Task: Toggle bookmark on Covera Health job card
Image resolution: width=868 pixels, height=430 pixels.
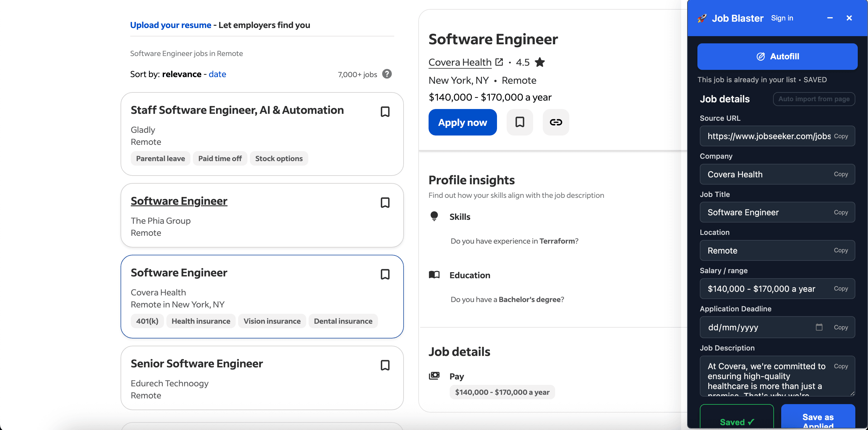Action: 385,274
